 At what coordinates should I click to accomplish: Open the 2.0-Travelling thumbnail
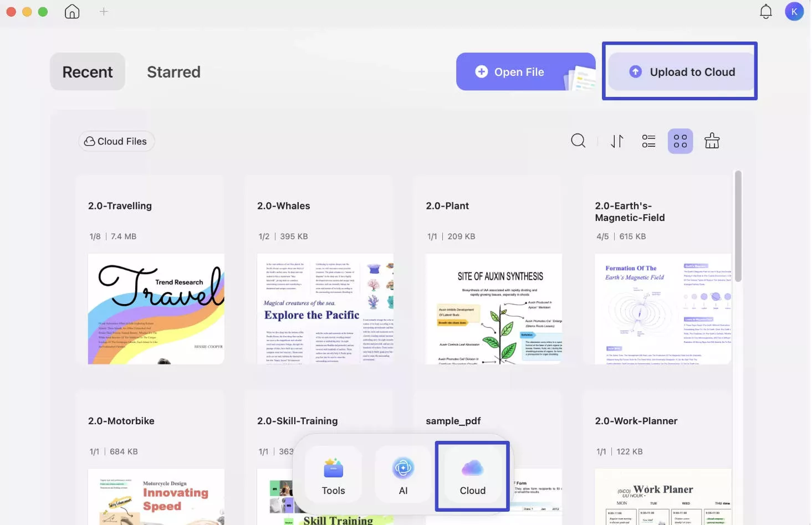tap(156, 309)
